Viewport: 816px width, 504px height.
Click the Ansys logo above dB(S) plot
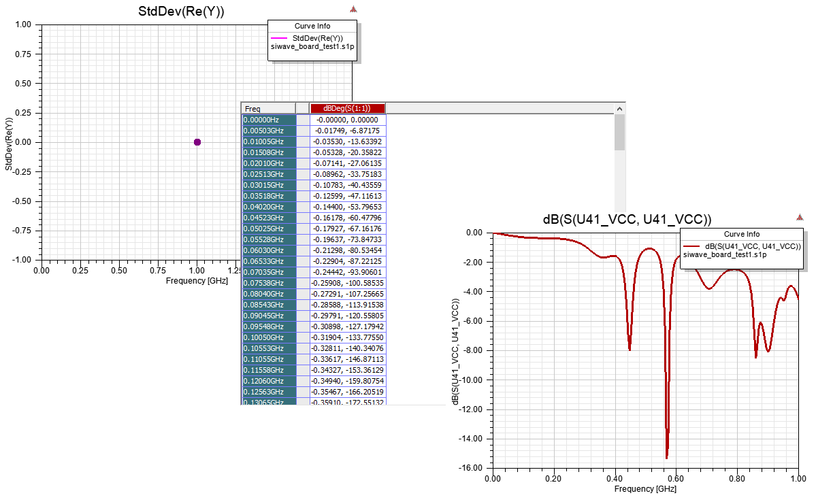point(800,218)
